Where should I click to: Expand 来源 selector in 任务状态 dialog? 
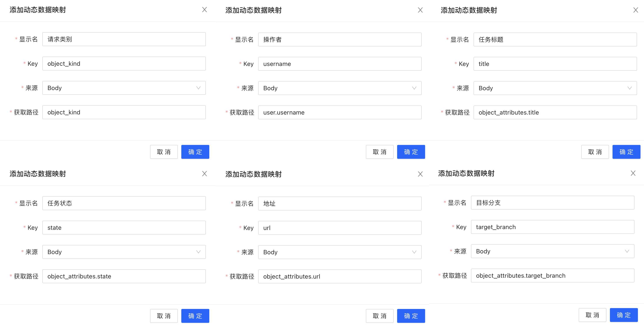(x=124, y=252)
